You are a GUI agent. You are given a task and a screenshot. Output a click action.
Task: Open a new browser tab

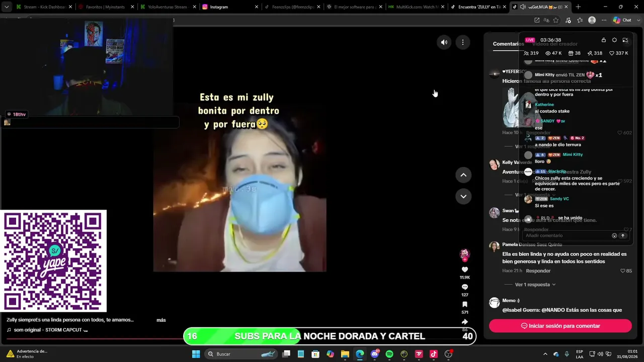(578, 7)
